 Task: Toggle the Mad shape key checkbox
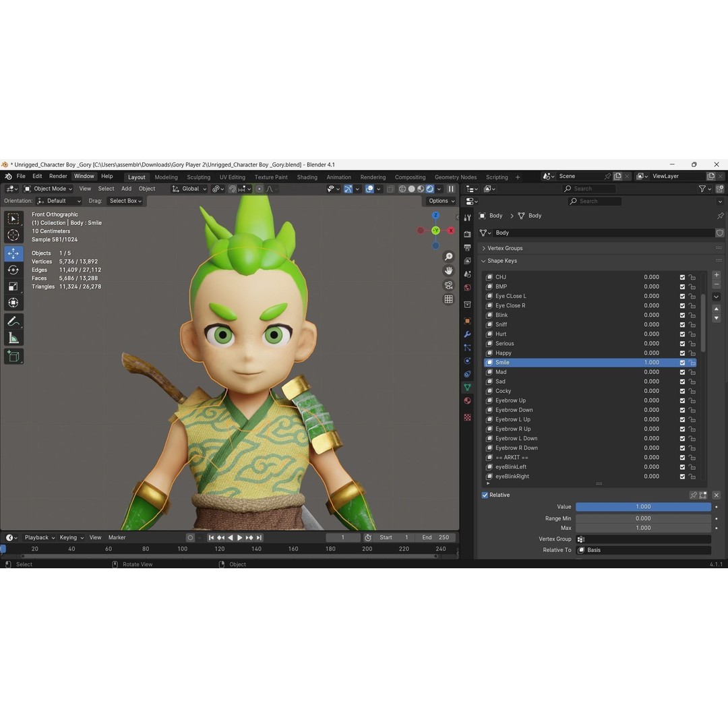pos(682,372)
